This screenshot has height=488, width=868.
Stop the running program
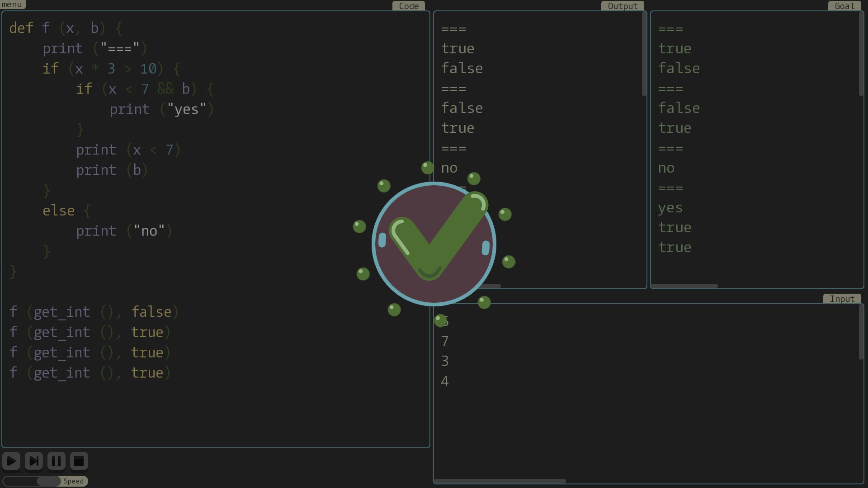click(x=79, y=461)
